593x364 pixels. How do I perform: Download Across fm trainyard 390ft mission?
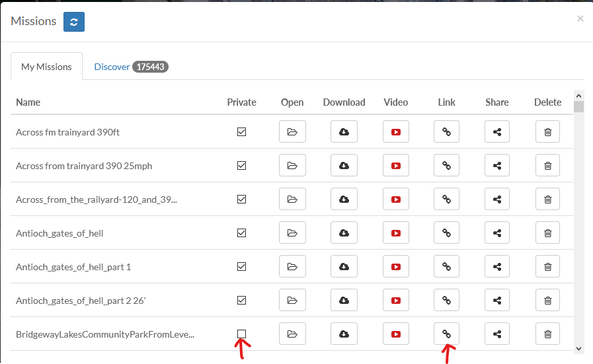(344, 131)
